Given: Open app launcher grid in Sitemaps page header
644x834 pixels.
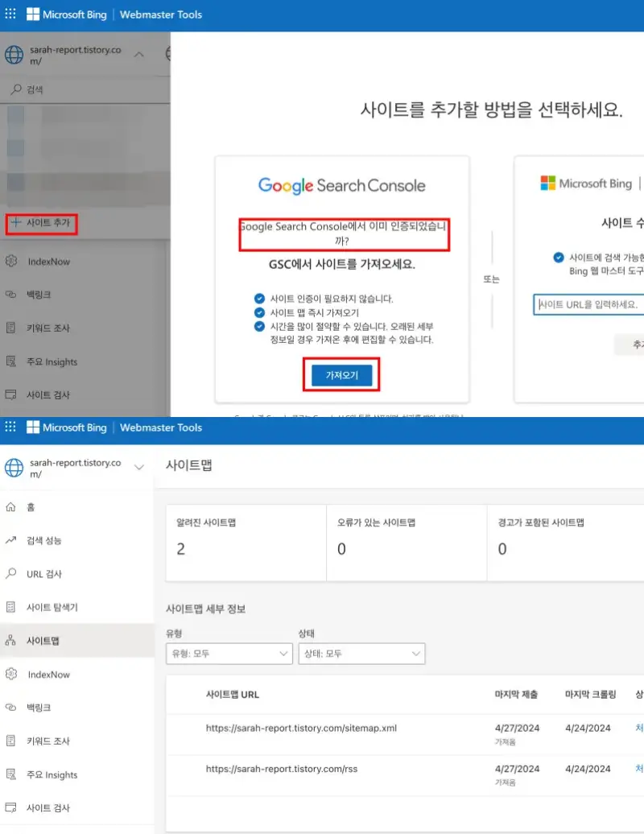Looking at the screenshot, I should point(10,427).
